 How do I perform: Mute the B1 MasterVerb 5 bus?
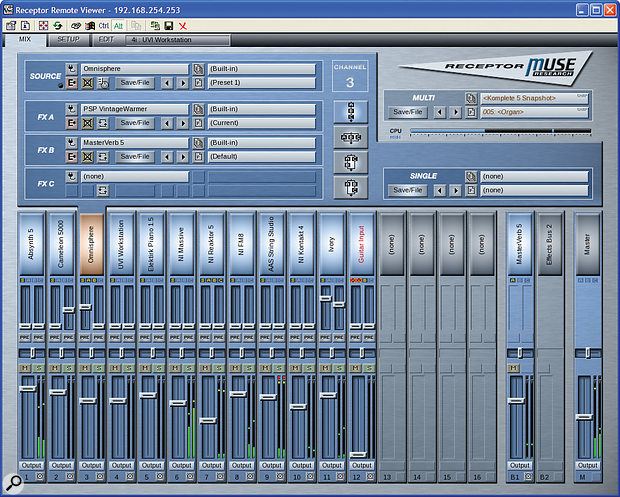tap(513, 368)
